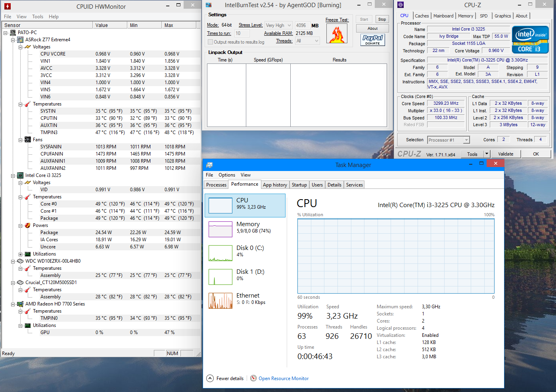
Task: Collapse the Fans tree node
Action: pos(21,140)
